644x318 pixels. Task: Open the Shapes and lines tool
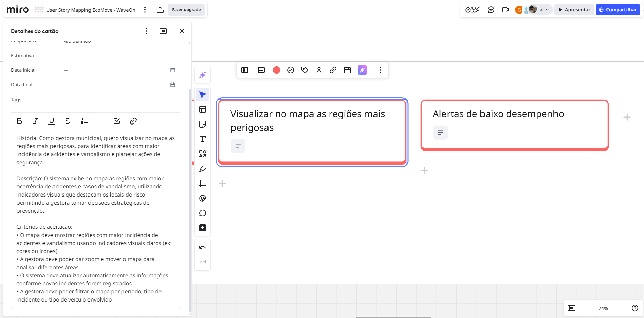pyautogui.click(x=203, y=154)
